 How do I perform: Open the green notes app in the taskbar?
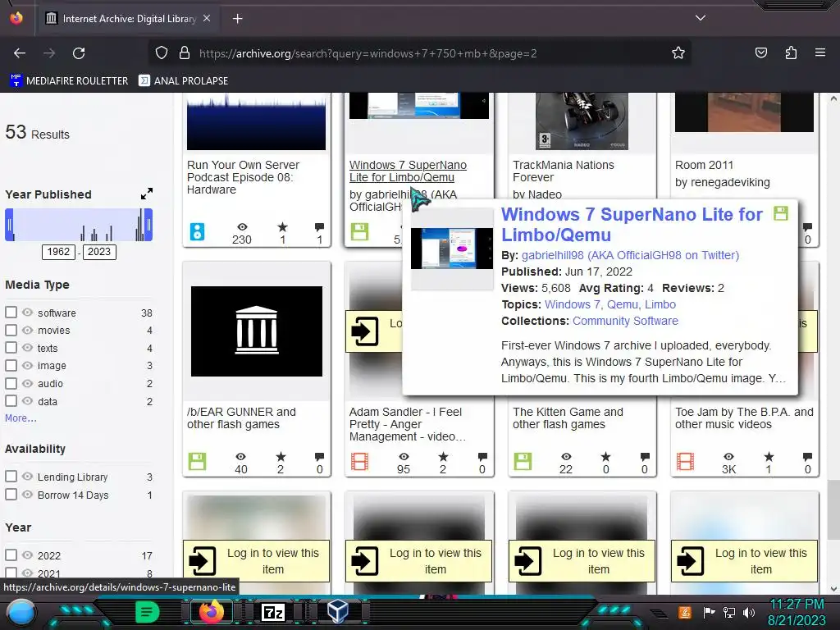point(147,612)
